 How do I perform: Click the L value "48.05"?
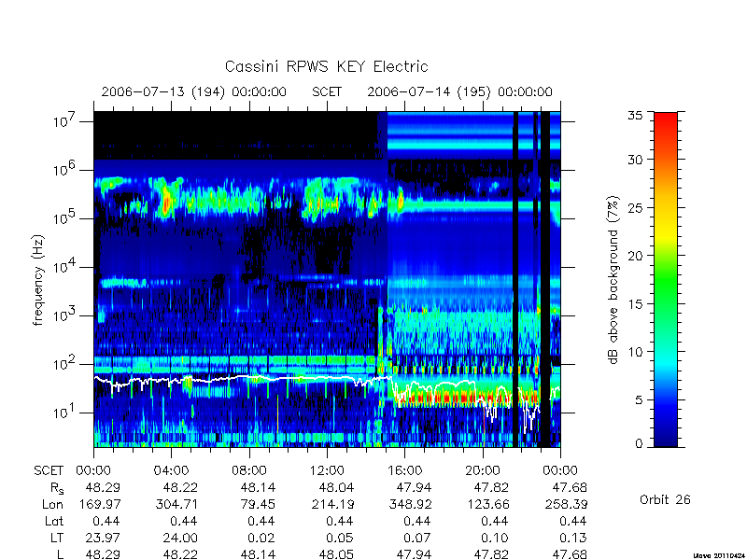coord(336,554)
